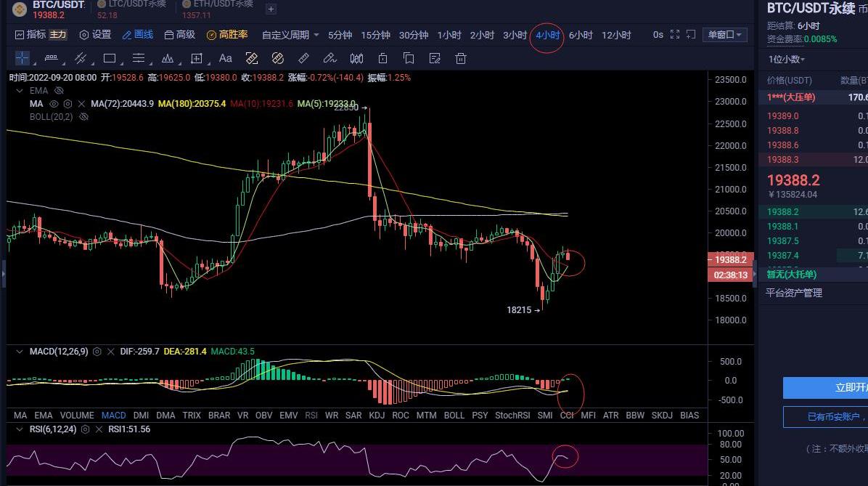Add a new symbol tab with plus
868x486 pixels.
pyautogui.click(x=271, y=9)
